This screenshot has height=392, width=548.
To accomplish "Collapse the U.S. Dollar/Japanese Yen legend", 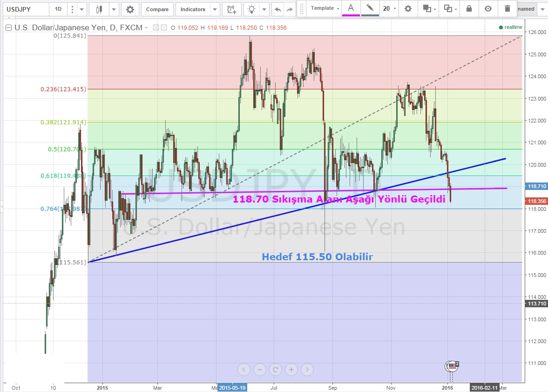I will (x=8, y=28).
